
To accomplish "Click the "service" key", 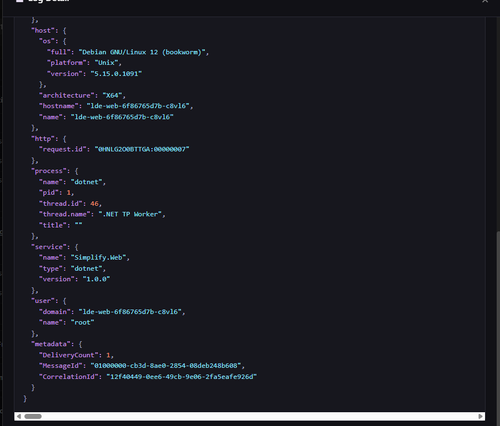I will (49, 247).
